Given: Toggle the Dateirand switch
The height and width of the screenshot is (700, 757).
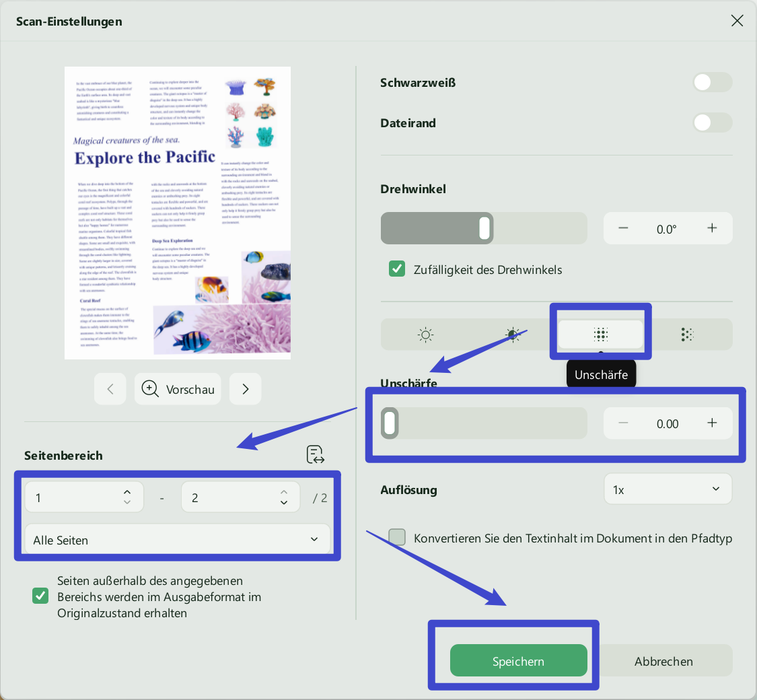Looking at the screenshot, I should coord(713,123).
